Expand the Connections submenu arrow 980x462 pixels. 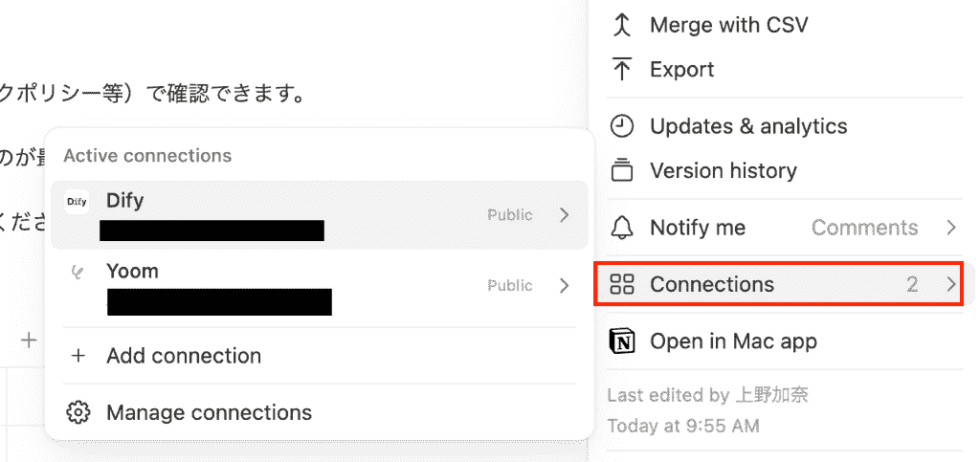point(951,285)
